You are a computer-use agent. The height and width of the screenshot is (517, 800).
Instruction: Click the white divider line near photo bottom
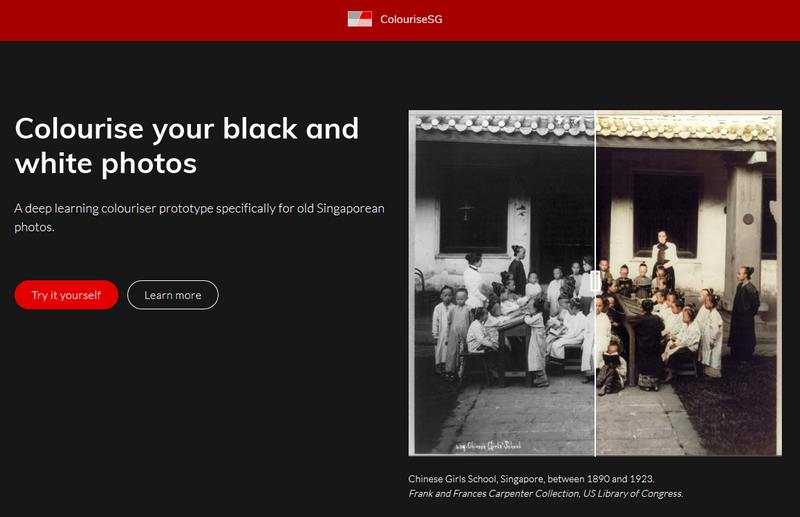pyautogui.click(x=595, y=420)
